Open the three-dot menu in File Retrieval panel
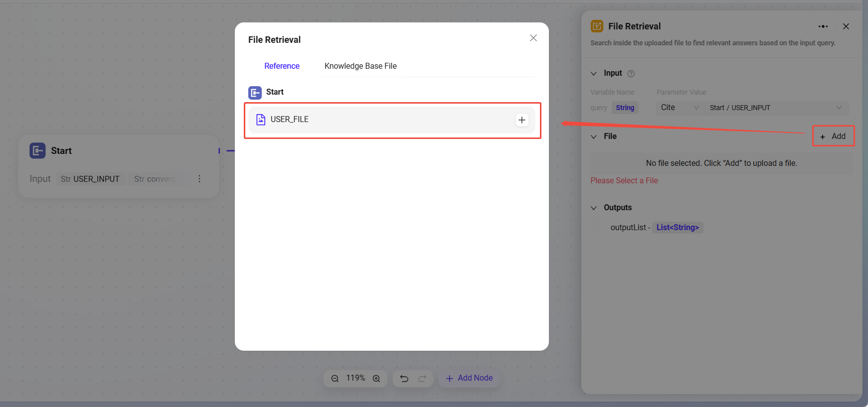Viewport: 868px width, 407px height. click(823, 26)
